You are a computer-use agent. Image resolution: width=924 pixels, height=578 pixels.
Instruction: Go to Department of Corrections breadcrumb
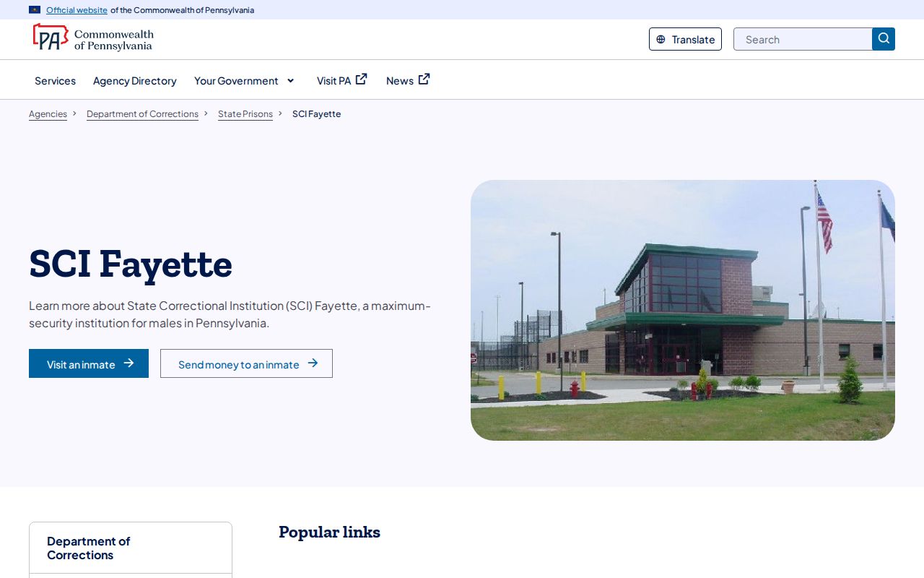tap(142, 114)
